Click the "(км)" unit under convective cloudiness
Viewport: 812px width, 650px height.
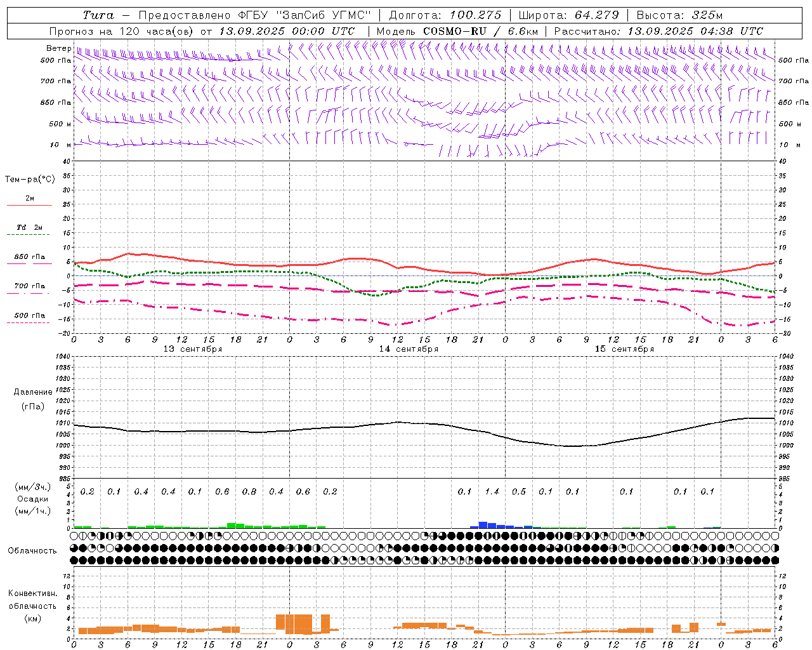click(33, 618)
